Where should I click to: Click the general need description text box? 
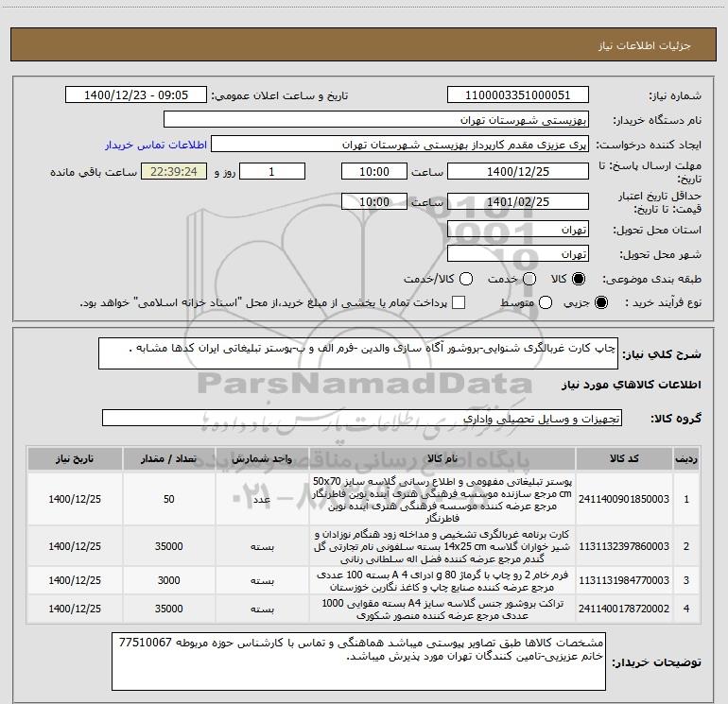358,353
